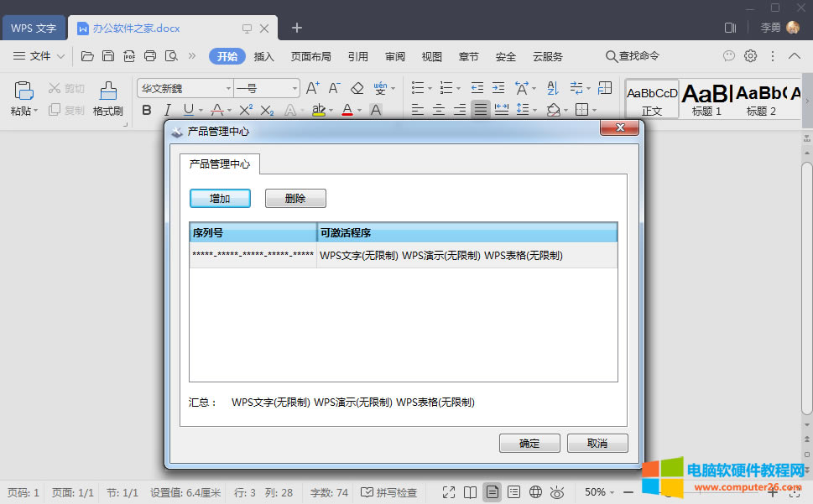Screen dimensions: 813x504
Task: Switch to page view mode in status bar
Action: [x=492, y=492]
